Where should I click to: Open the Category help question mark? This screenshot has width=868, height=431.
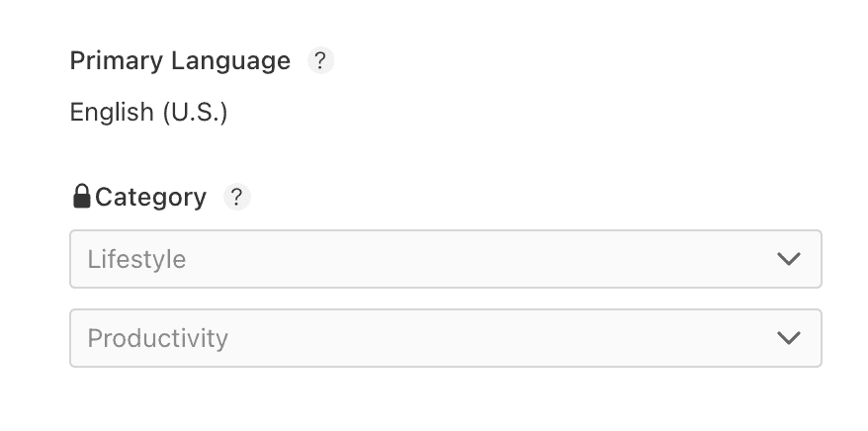[237, 198]
